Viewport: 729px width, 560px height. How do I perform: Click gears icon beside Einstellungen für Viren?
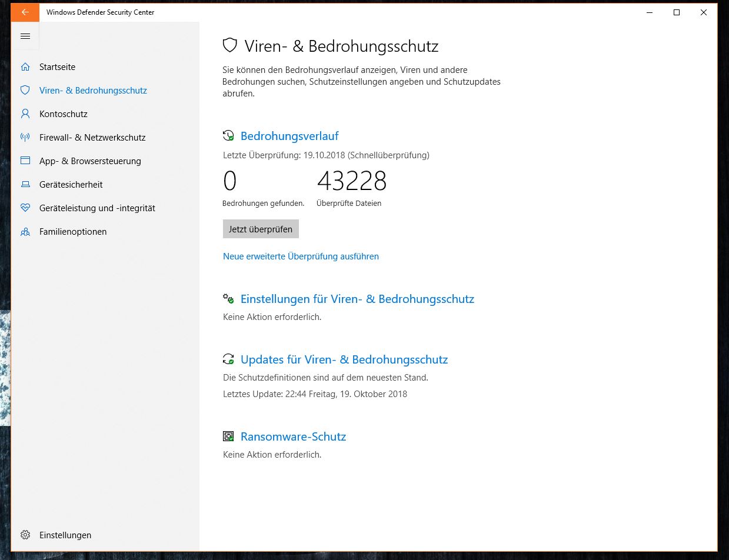(x=228, y=299)
